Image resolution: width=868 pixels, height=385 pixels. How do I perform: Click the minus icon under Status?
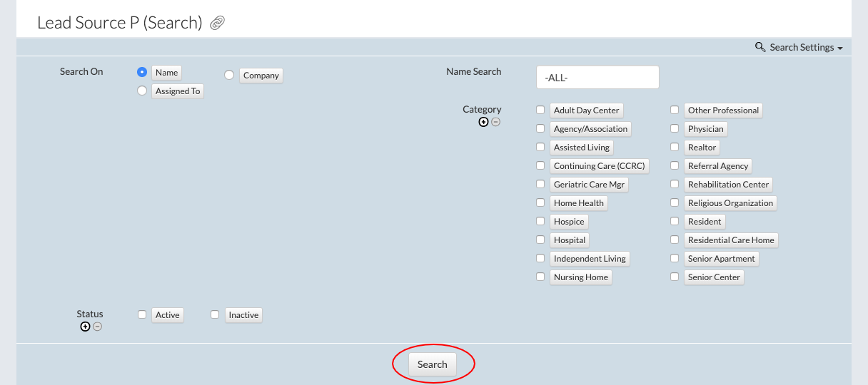[97, 327]
